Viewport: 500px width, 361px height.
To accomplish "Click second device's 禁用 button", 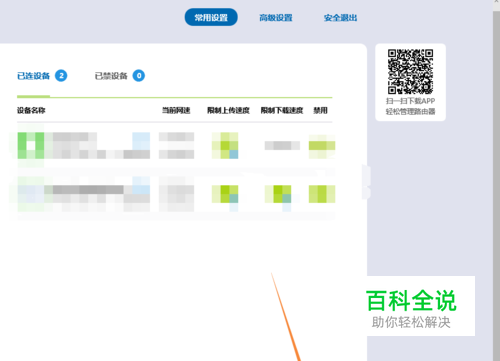I will coord(322,194).
